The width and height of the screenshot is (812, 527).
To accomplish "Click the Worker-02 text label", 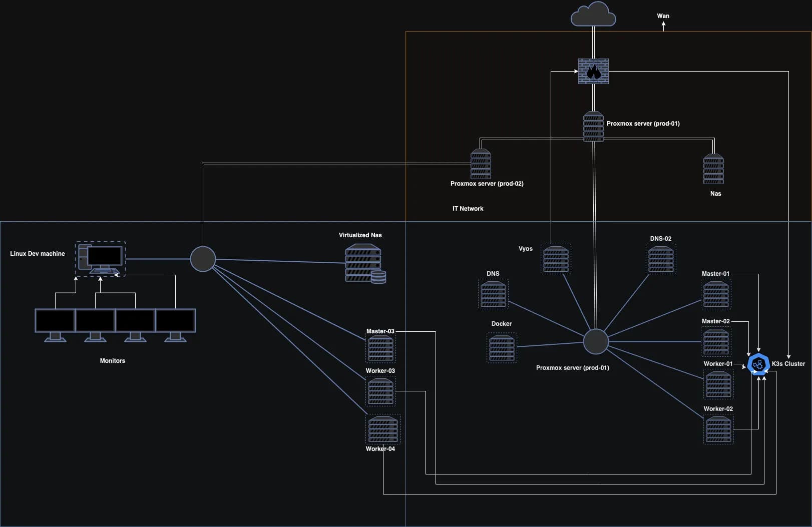I will pyautogui.click(x=718, y=409).
